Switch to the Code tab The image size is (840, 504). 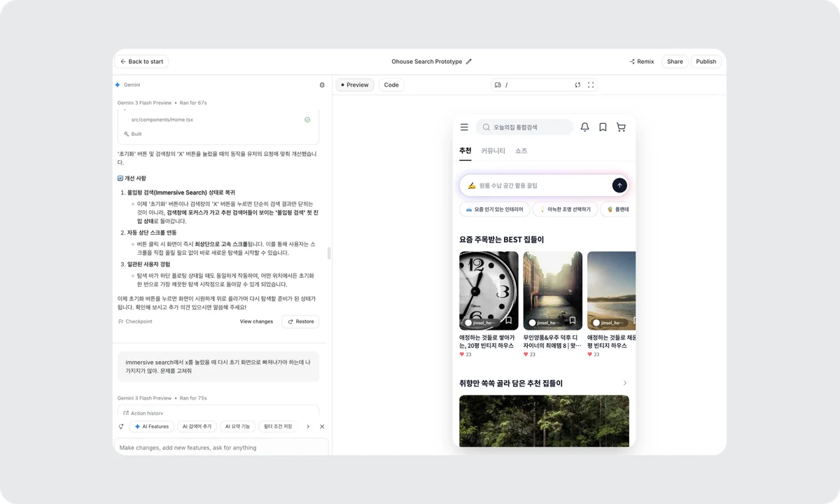coord(391,85)
